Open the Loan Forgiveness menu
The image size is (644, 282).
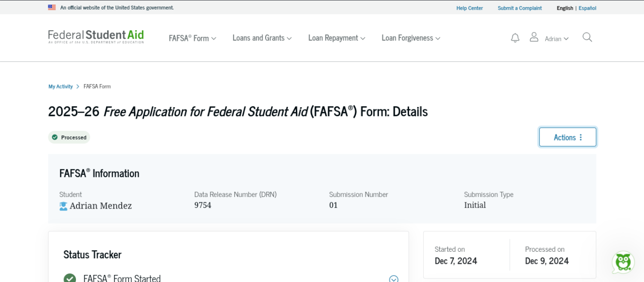[x=411, y=38]
